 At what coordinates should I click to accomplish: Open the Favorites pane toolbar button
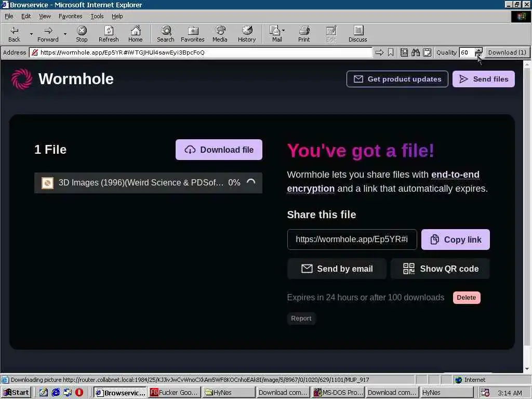point(193,34)
